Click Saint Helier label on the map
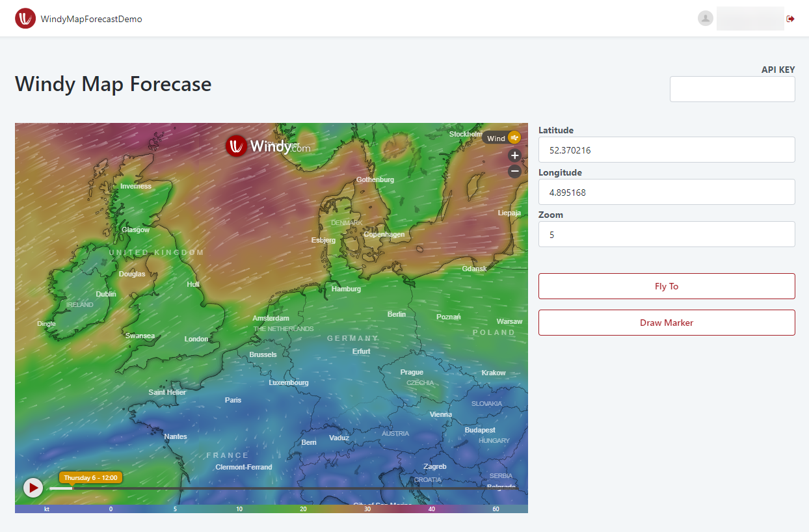The width and height of the screenshot is (809, 532). 167,392
